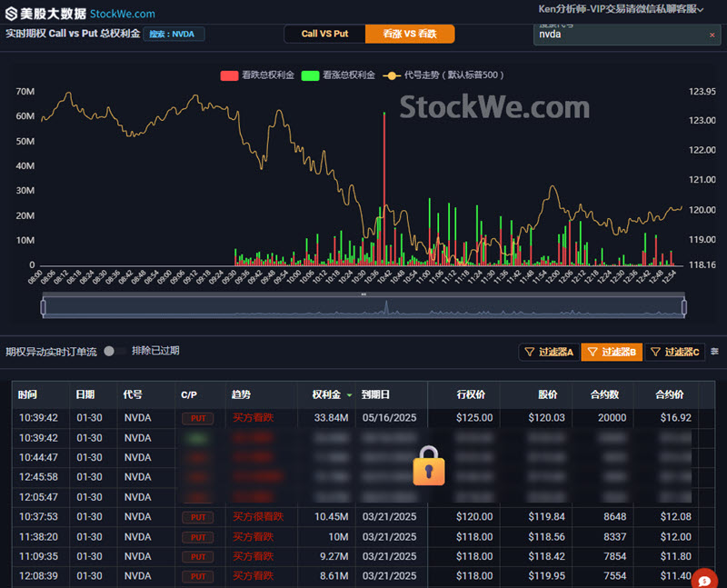Click the PUT badge in the 11:38:20 row
The height and width of the screenshot is (588, 727).
198,537
